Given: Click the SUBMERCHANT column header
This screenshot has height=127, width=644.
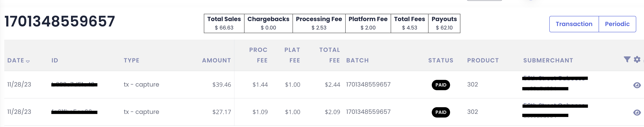Looking at the screenshot, I should pyautogui.click(x=548, y=60).
